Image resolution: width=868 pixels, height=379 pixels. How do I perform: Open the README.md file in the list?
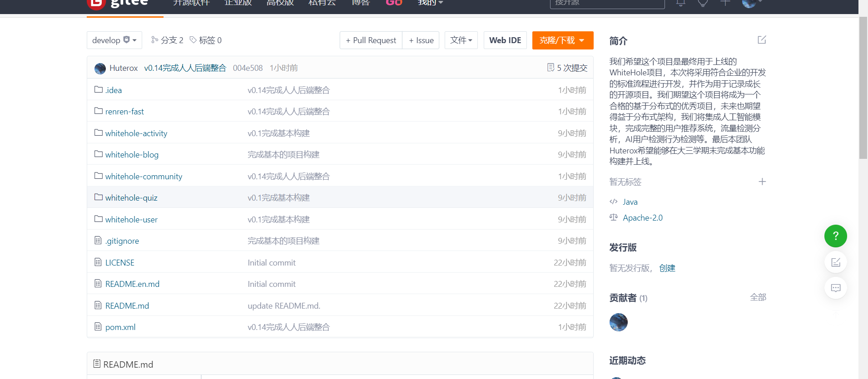pyautogui.click(x=127, y=305)
